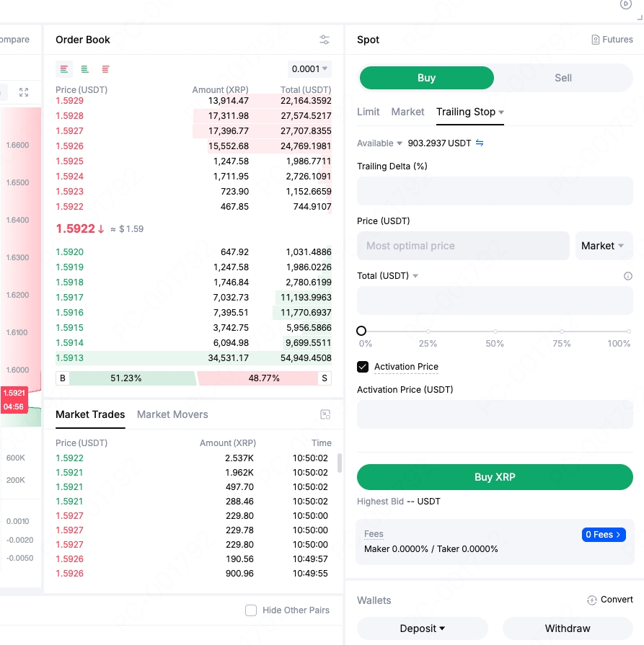Switch to the Sell toggle
The width and height of the screenshot is (644, 645).
click(563, 78)
